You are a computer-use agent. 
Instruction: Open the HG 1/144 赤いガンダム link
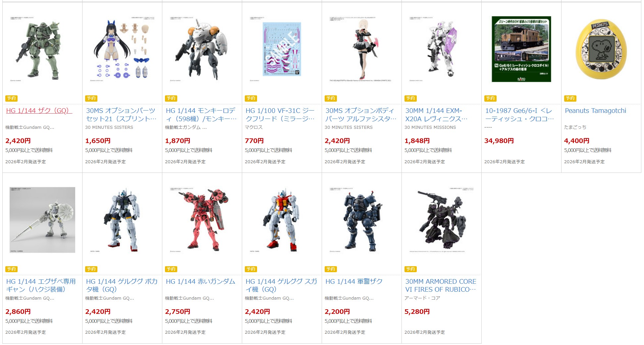point(200,281)
